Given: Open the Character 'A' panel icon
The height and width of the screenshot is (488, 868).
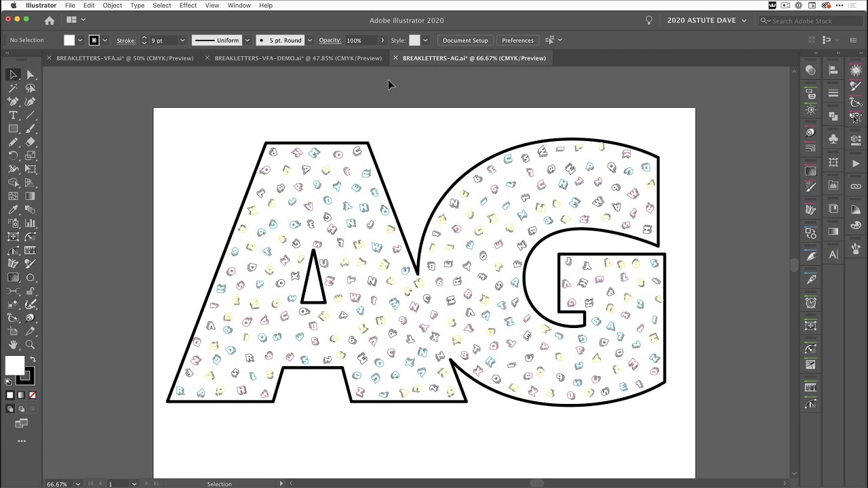Looking at the screenshot, I should tap(833, 254).
